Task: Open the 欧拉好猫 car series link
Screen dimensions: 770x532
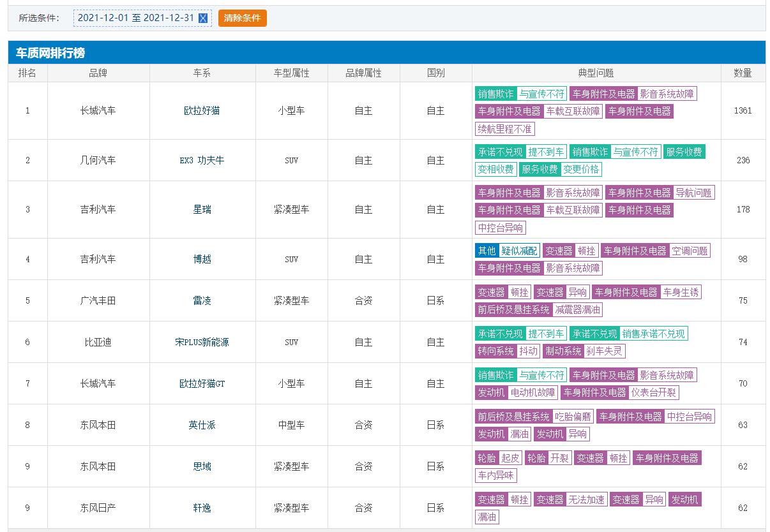Action: click(x=202, y=110)
